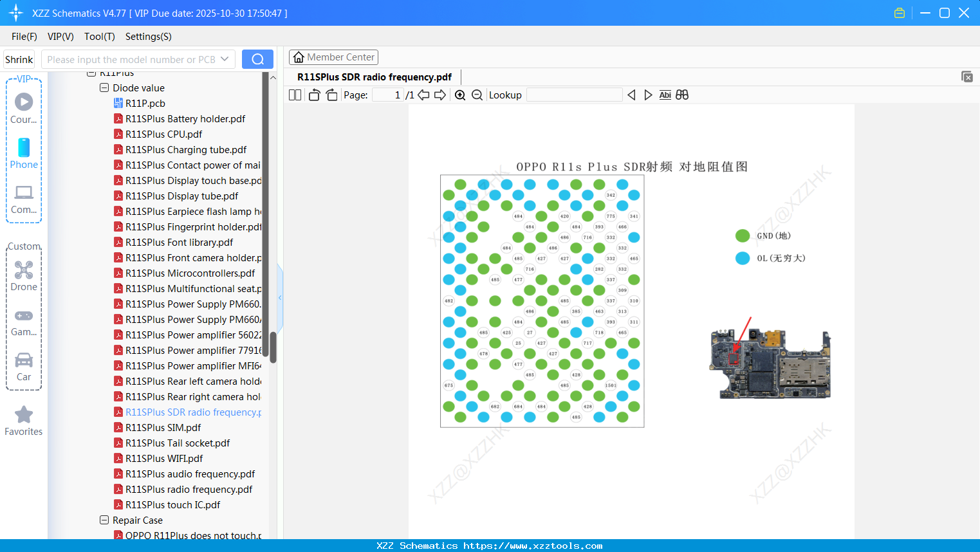980x552 pixels.
Task: Open the File menu
Action: point(24,37)
